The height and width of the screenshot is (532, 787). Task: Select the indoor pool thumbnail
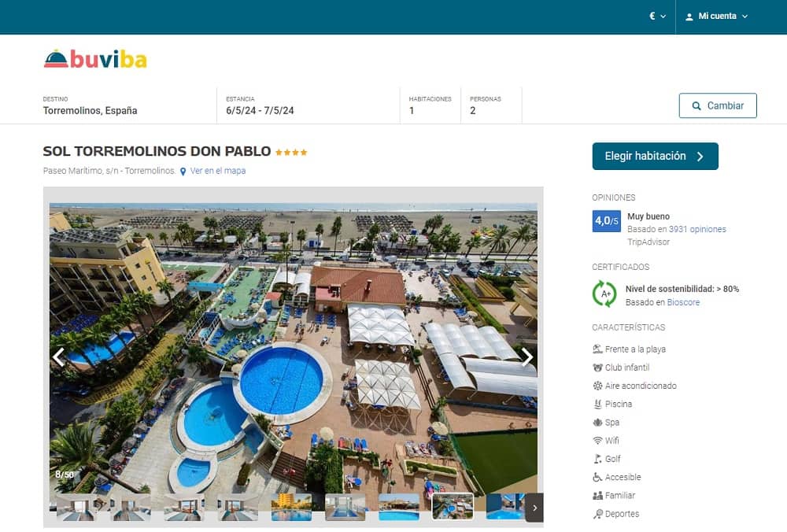(x=345, y=508)
